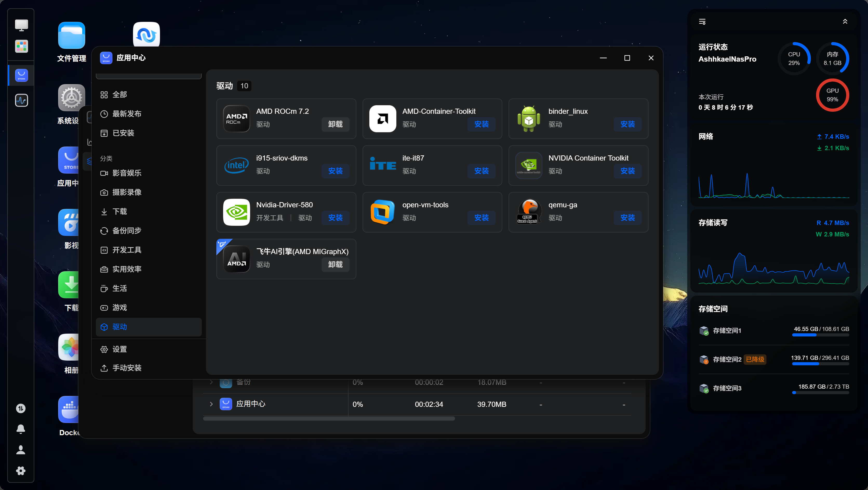Click the 内存 8.1 GB gauge
The height and width of the screenshot is (490, 868).
pos(832,59)
